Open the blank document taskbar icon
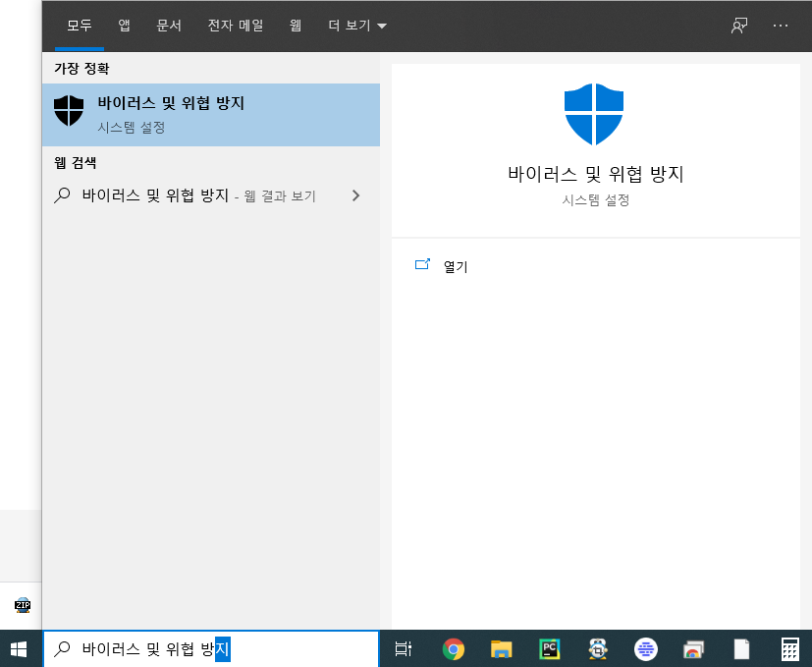 tap(741, 649)
